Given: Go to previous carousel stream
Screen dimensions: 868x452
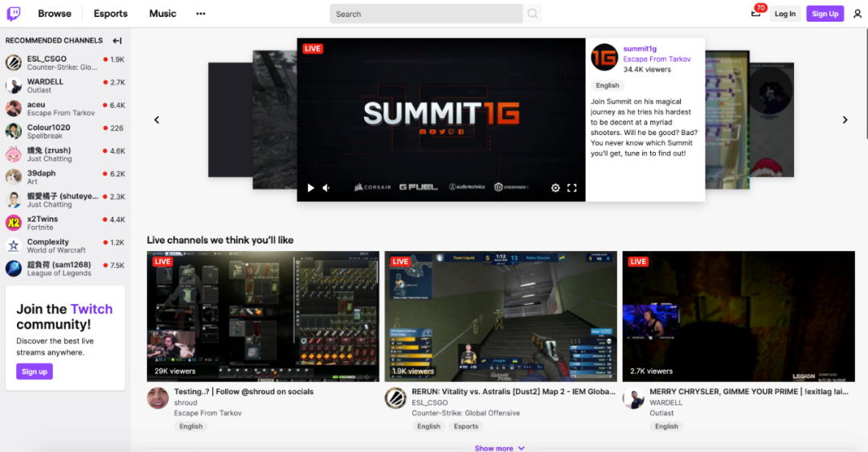Looking at the screenshot, I should coord(157,120).
